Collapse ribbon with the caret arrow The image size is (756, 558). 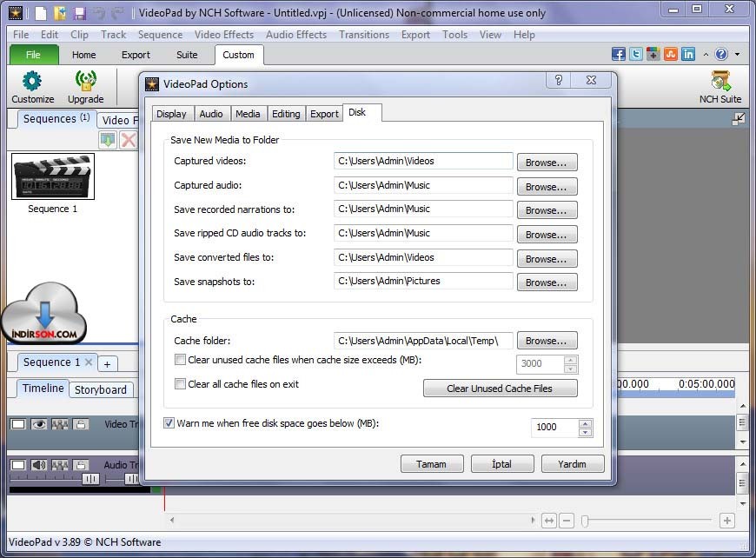[706, 55]
